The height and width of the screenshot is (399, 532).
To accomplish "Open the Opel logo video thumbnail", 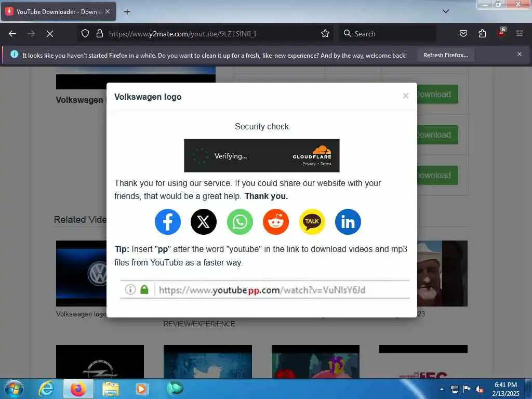I will pos(100,362).
